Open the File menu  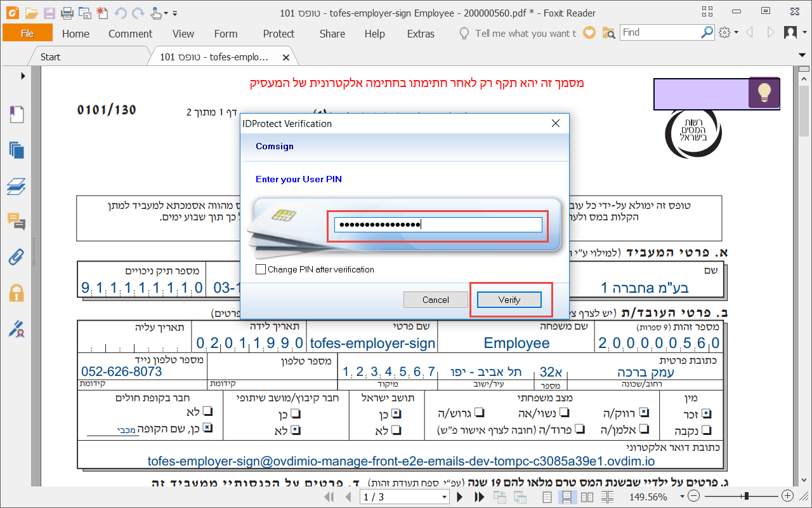coord(27,33)
